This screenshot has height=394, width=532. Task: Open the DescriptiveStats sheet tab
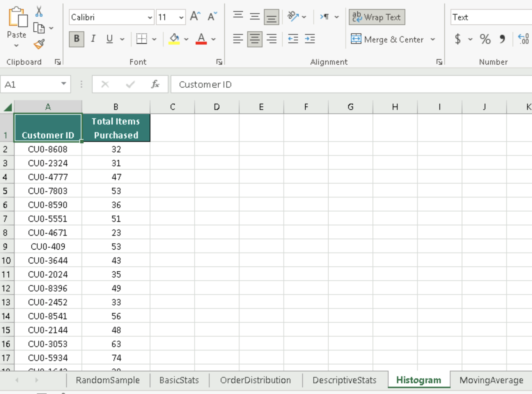(x=344, y=380)
